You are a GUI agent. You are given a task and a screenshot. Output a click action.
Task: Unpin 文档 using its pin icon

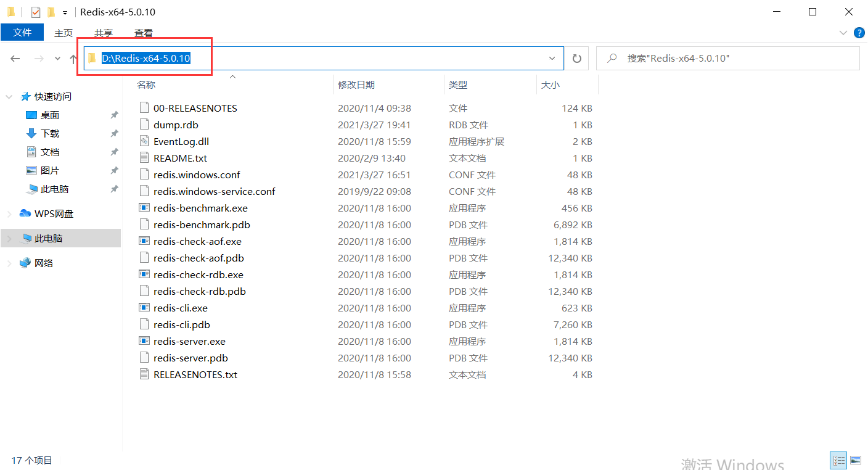(x=114, y=152)
